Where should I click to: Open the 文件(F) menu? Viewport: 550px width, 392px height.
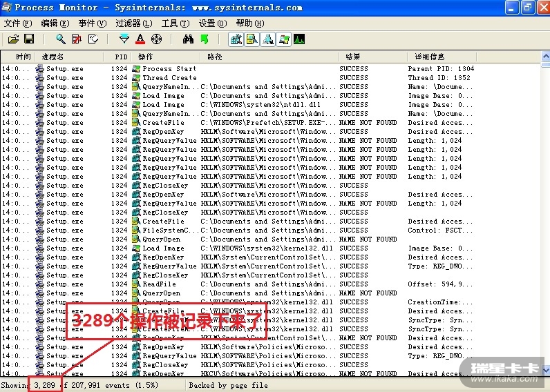[x=18, y=23]
